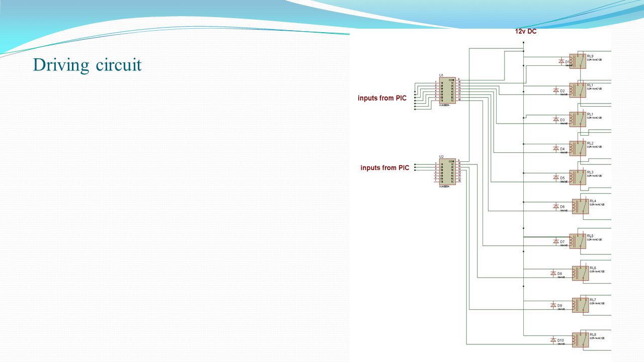This screenshot has width=644, height=362.
Task: Pick the D6 diode symbol
Action: click(x=555, y=207)
